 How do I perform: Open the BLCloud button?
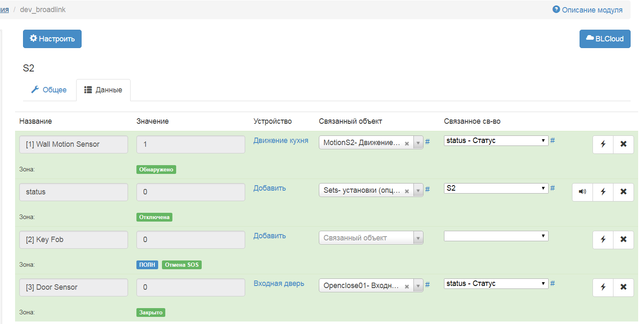[605, 39]
